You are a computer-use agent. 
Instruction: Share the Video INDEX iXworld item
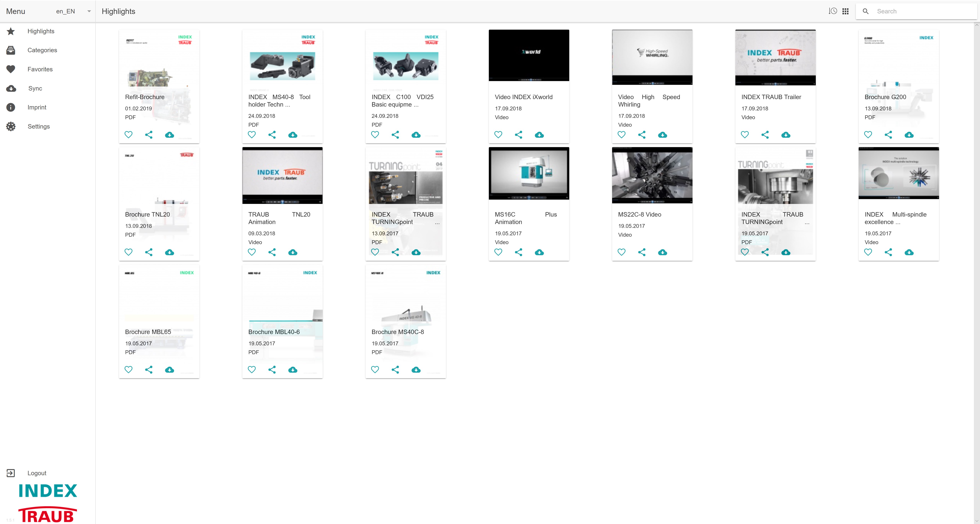(x=519, y=135)
